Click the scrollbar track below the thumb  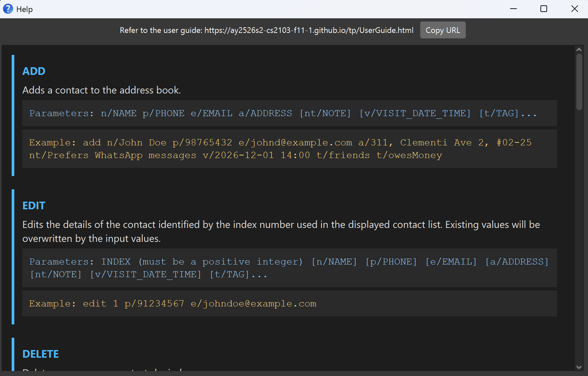point(579,233)
